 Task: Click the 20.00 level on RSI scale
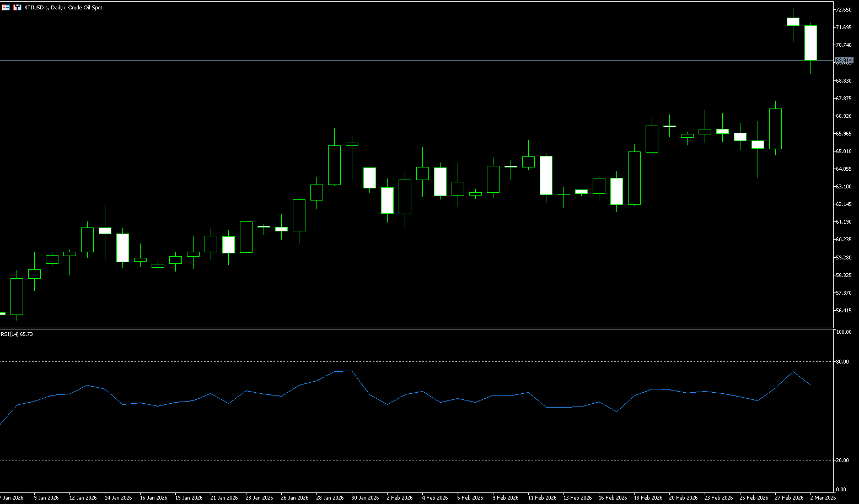(842, 460)
